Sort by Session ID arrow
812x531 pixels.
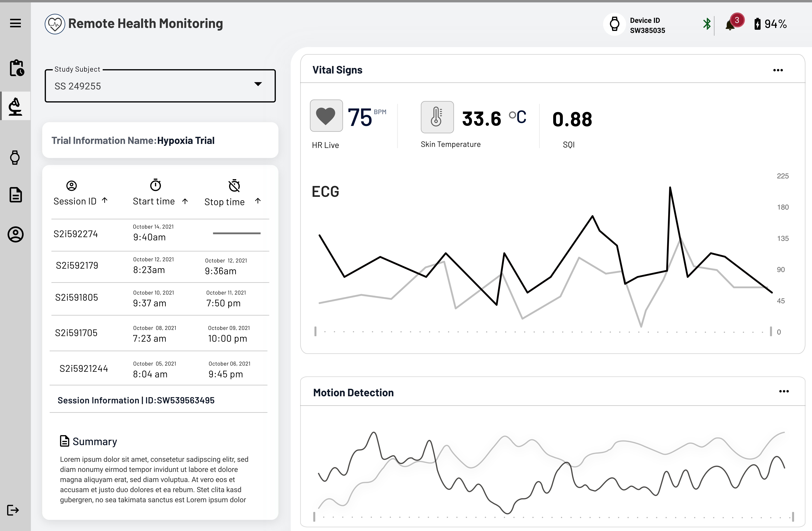(x=105, y=200)
